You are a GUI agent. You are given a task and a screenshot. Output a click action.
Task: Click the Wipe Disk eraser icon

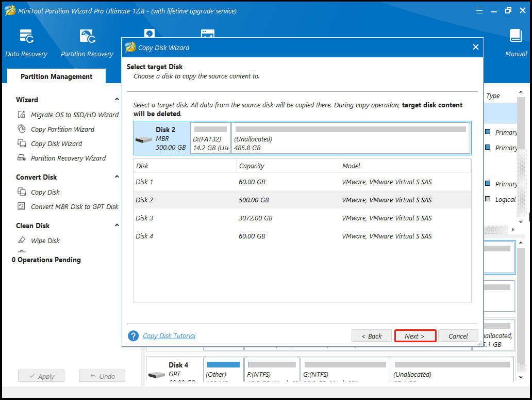21,240
